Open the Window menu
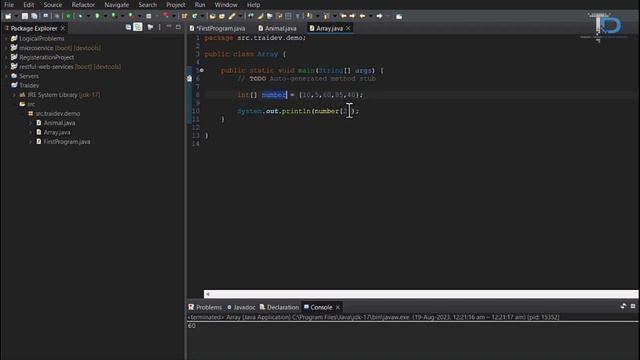 [x=226, y=5]
